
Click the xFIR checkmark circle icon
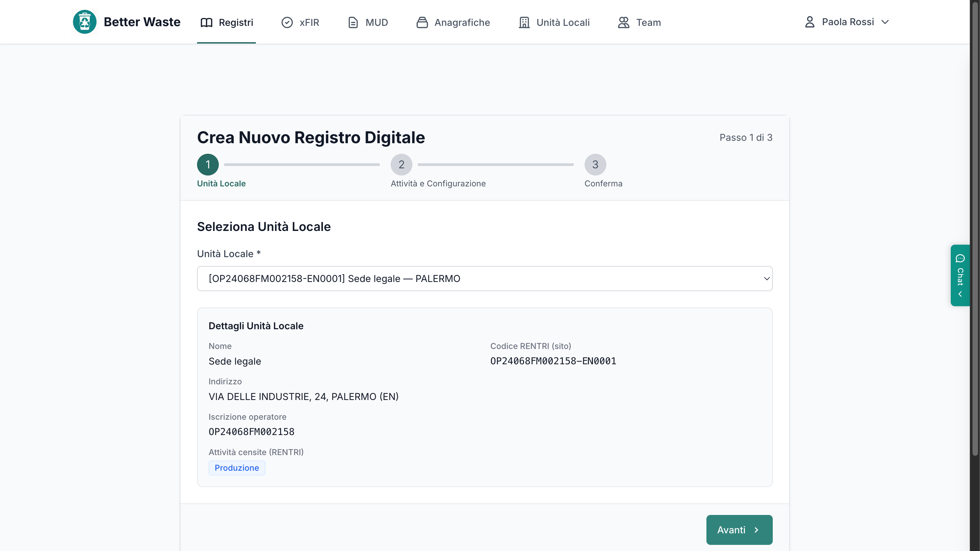point(287,22)
